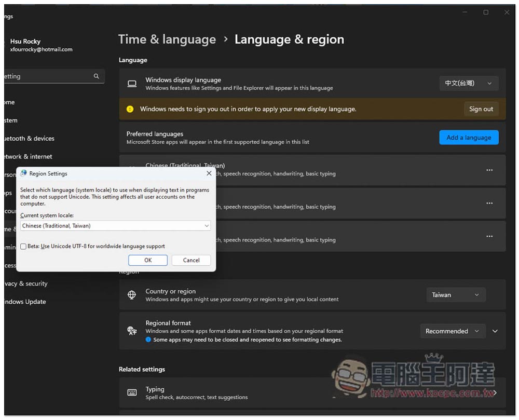Viewport: 519px width, 420px height.
Task: Click Cancel in Region Settings dialog
Action: point(191,260)
